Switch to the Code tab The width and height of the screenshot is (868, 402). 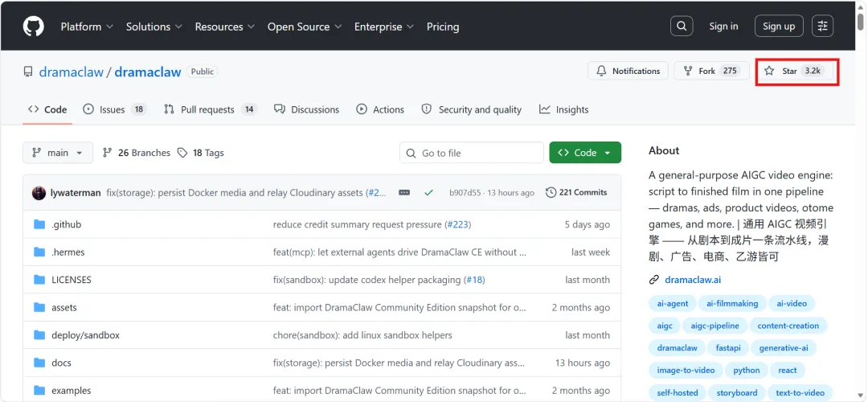[47, 109]
